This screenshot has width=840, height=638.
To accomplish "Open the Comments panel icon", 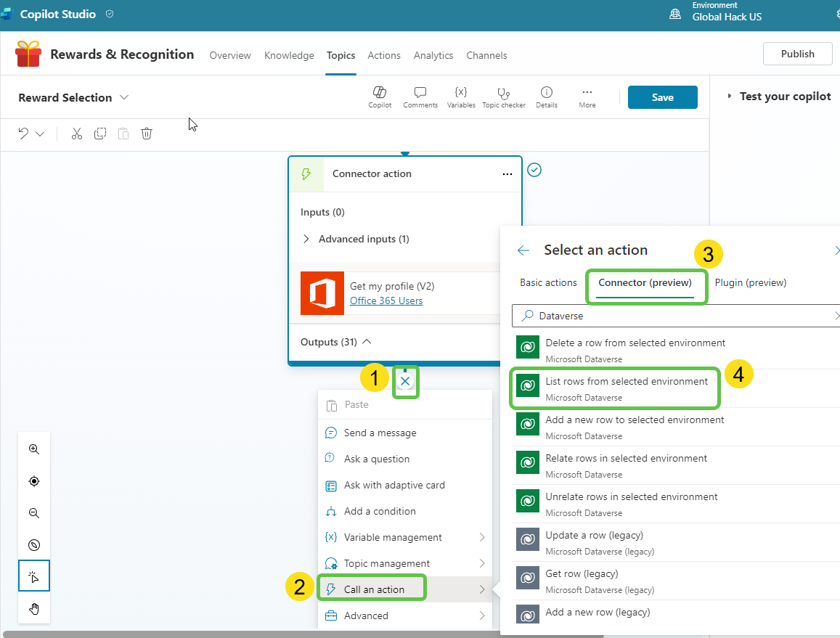I will click(420, 92).
